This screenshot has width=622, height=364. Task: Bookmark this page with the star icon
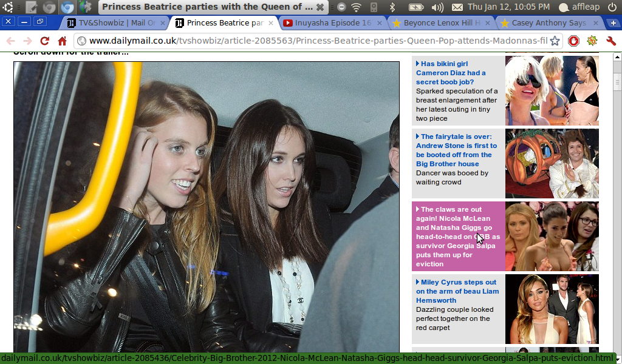[x=555, y=41]
